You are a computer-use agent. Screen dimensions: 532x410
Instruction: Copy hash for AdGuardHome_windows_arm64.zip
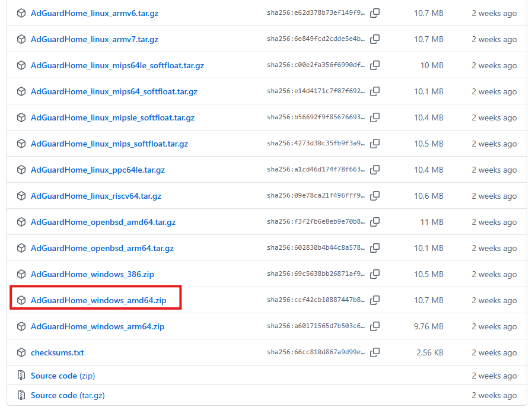[375, 326]
